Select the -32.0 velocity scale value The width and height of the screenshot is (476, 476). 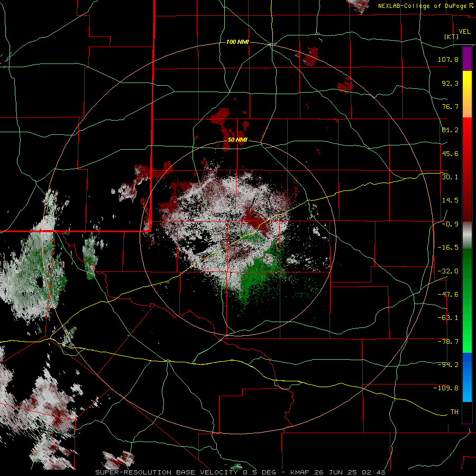[448, 271]
